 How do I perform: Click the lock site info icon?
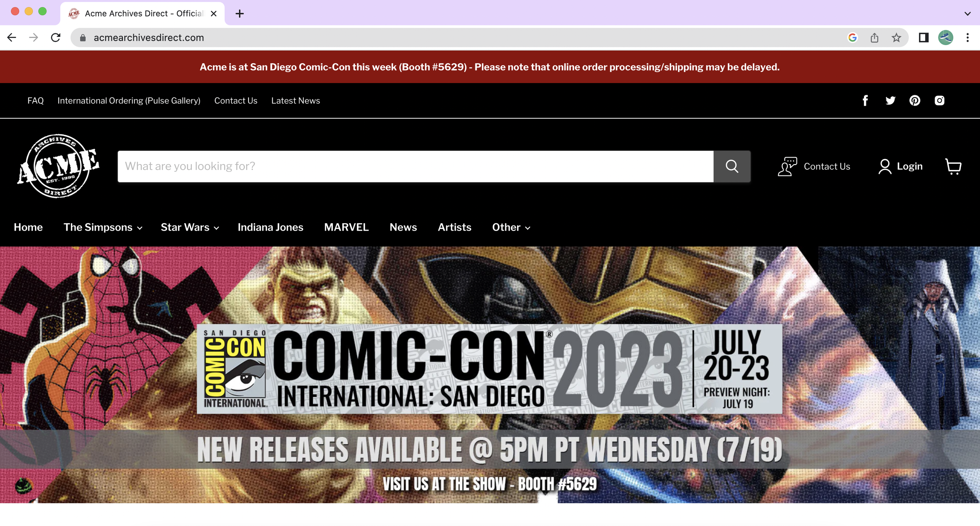83,38
